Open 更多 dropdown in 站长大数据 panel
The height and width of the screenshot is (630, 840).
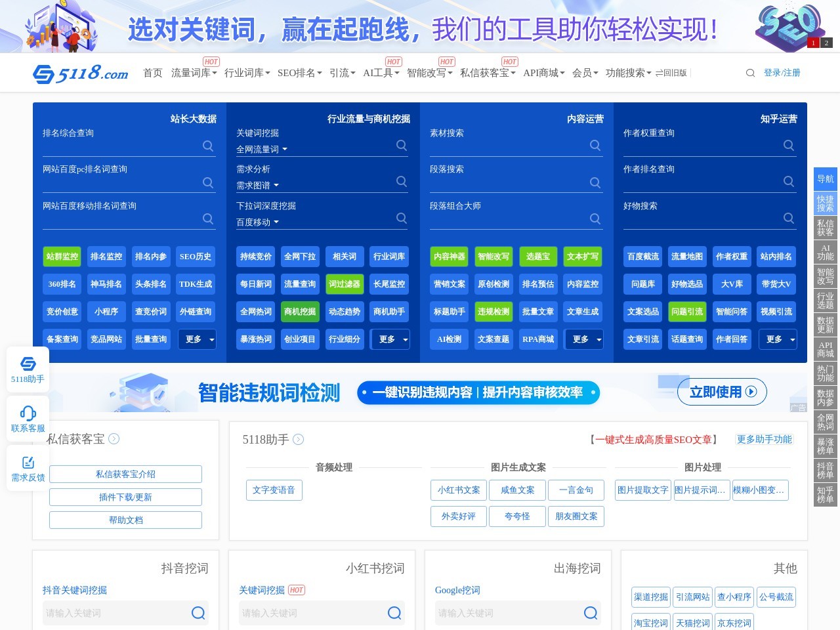[x=197, y=339]
